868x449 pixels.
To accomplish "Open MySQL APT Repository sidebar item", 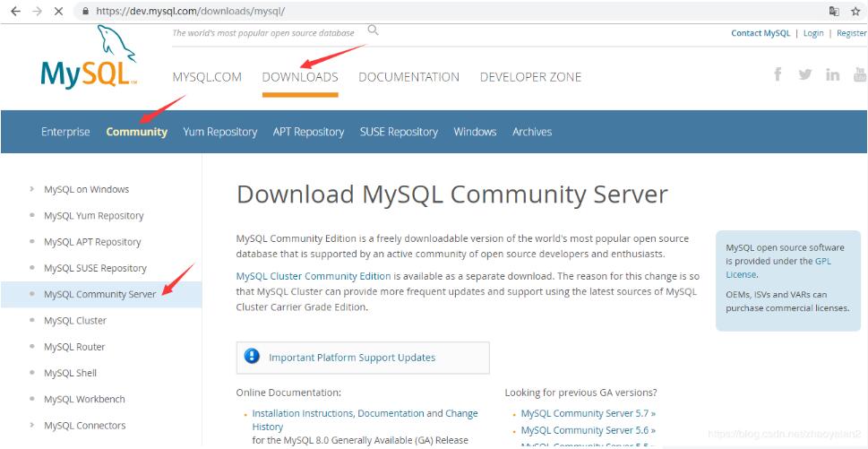I will 92,242.
